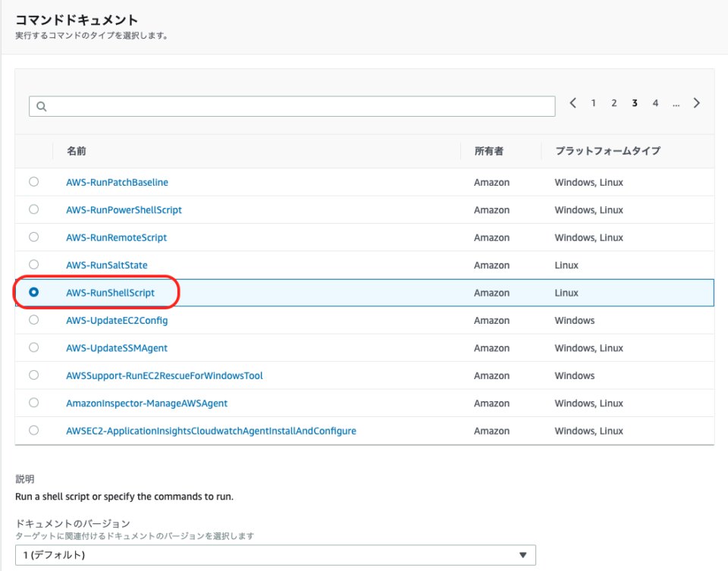Open the AWS-UpdateEC2Config document link

116,320
